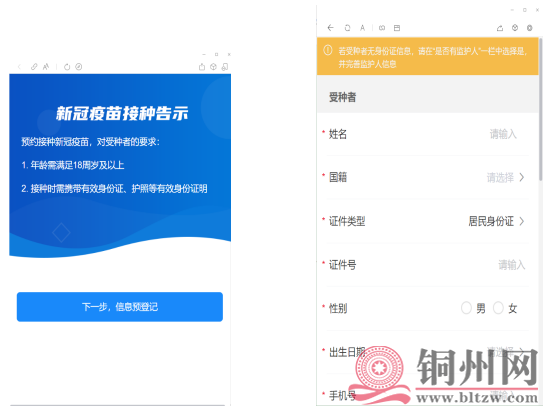Focus the 姓名 请输入 input field

(x=503, y=134)
